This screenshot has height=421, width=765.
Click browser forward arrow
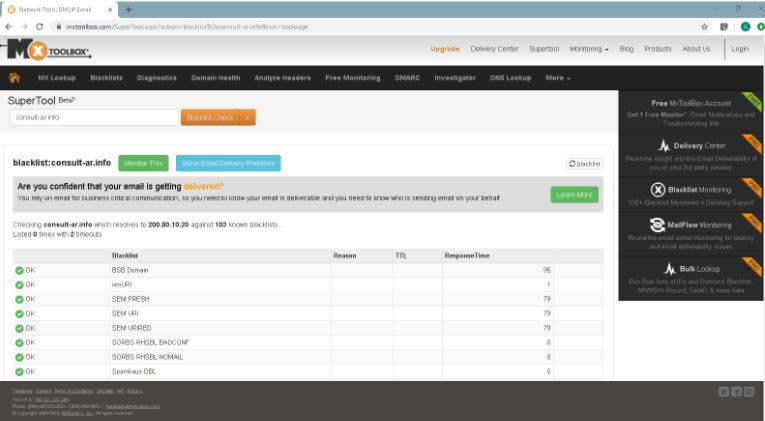point(24,27)
